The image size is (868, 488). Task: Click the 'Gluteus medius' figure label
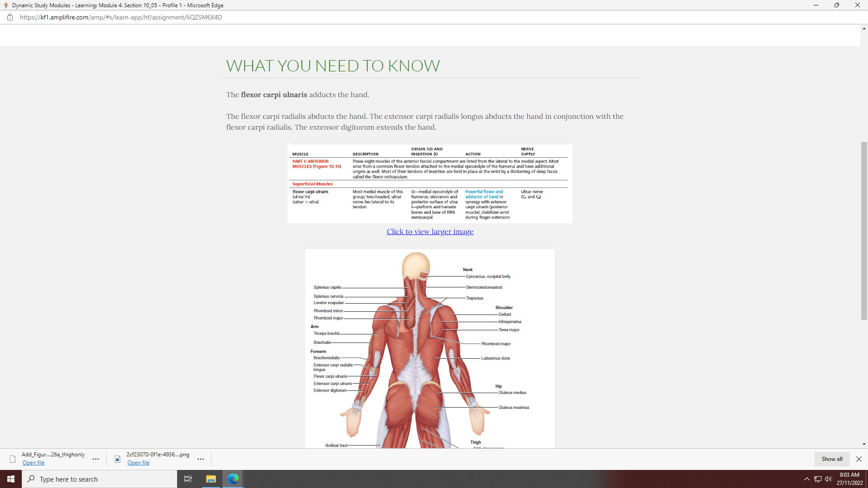pyautogui.click(x=512, y=393)
